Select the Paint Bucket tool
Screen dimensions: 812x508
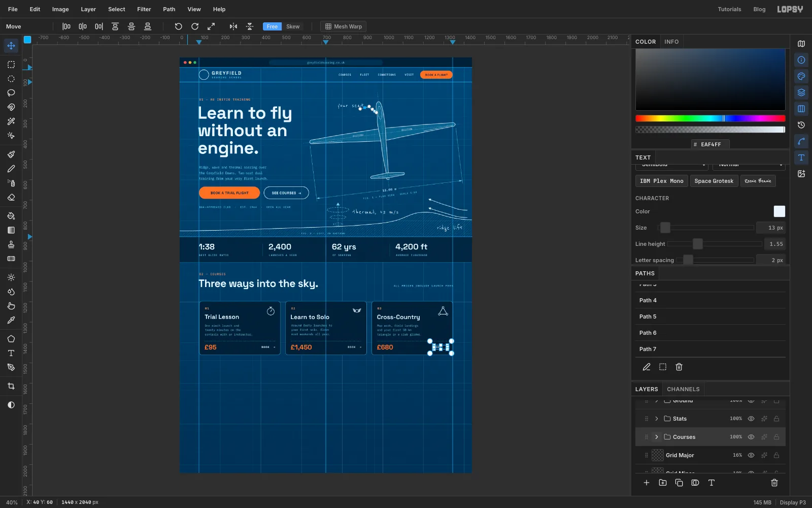click(x=11, y=216)
